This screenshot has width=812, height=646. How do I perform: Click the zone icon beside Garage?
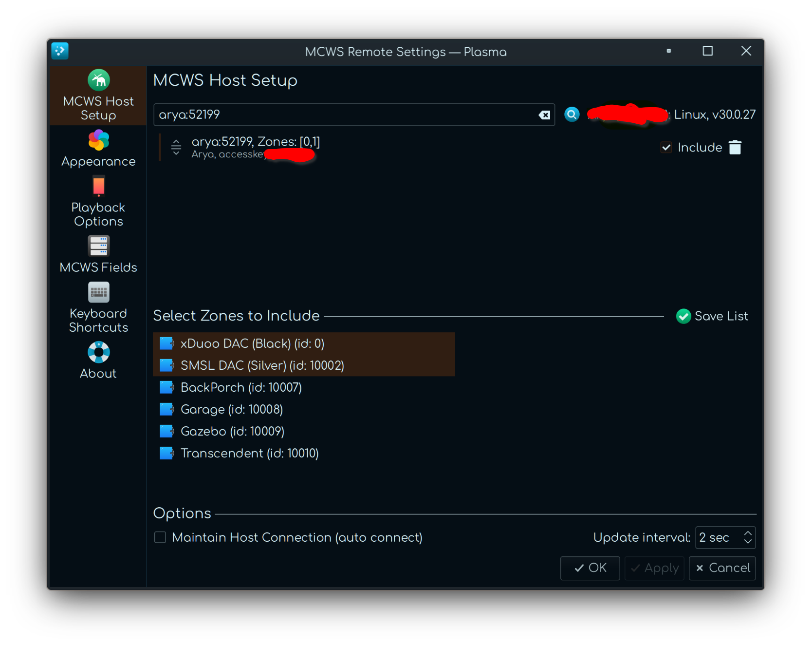pyautogui.click(x=166, y=409)
